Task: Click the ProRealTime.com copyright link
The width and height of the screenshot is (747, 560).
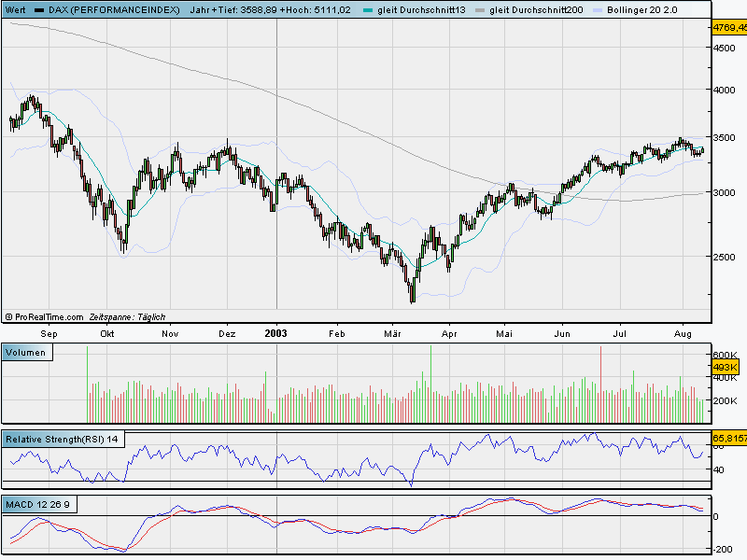Action: point(45,316)
